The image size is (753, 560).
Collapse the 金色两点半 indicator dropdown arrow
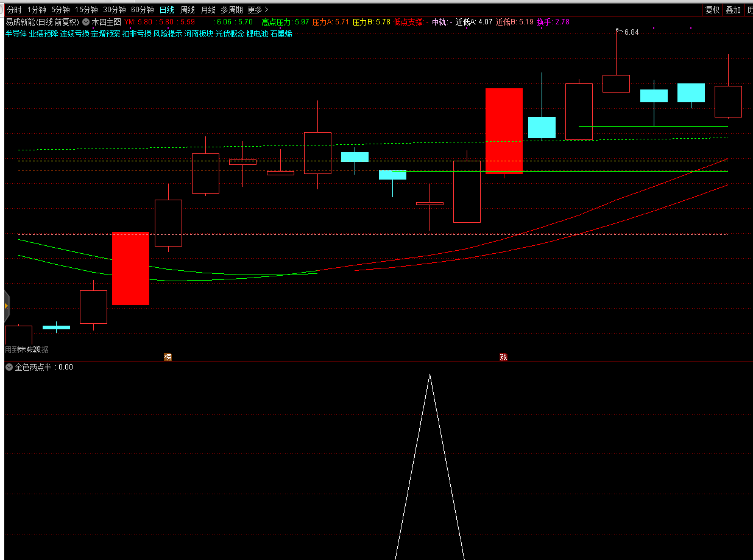coord(9,367)
